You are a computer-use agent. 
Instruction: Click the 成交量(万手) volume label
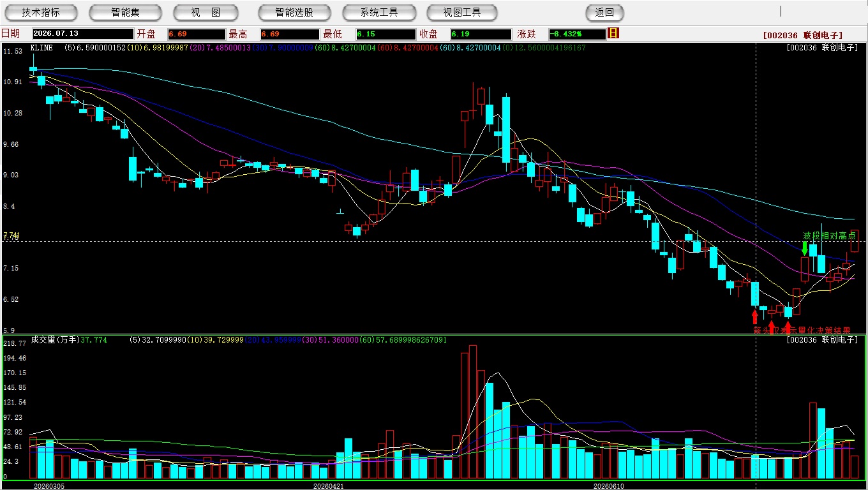(x=54, y=340)
